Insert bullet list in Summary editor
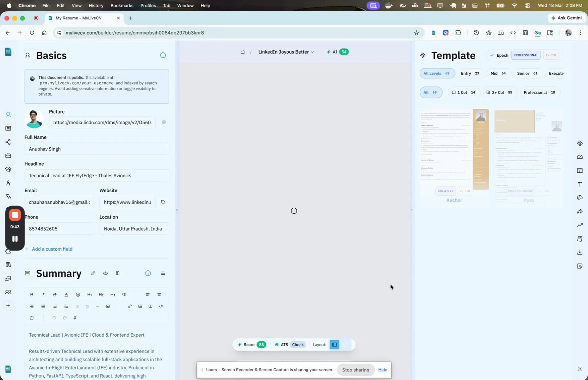588x380 pixels. 55,306
